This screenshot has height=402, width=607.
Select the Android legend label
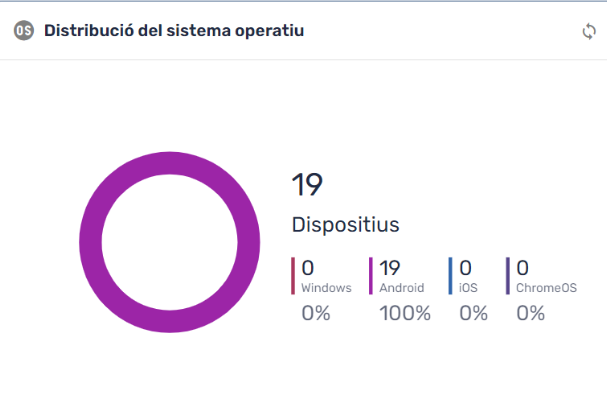click(402, 288)
